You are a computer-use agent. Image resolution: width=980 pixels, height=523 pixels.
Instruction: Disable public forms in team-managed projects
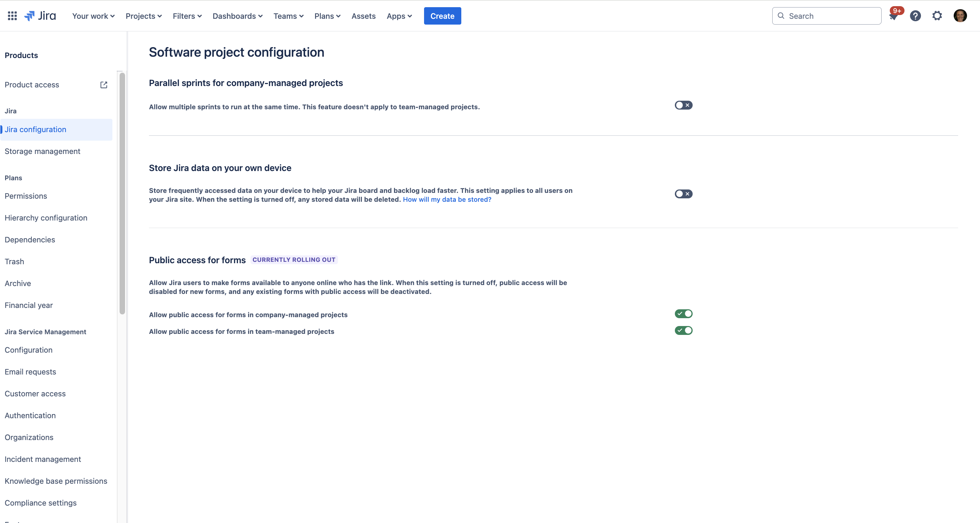click(683, 331)
